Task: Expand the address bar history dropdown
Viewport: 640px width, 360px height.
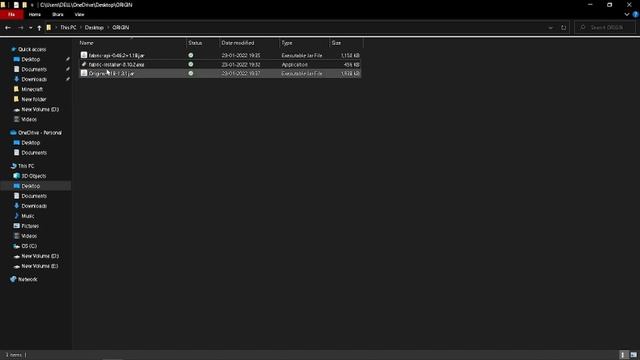Action: point(551,28)
